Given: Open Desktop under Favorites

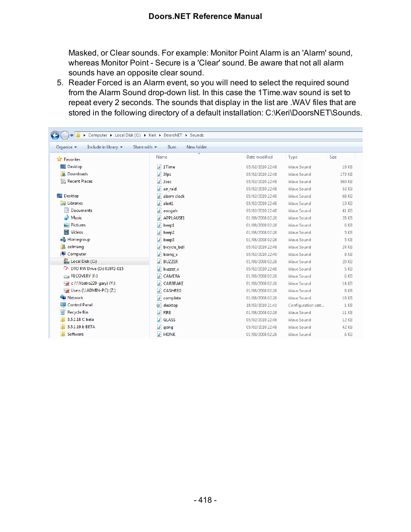Looking at the screenshot, I should [75, 167].
